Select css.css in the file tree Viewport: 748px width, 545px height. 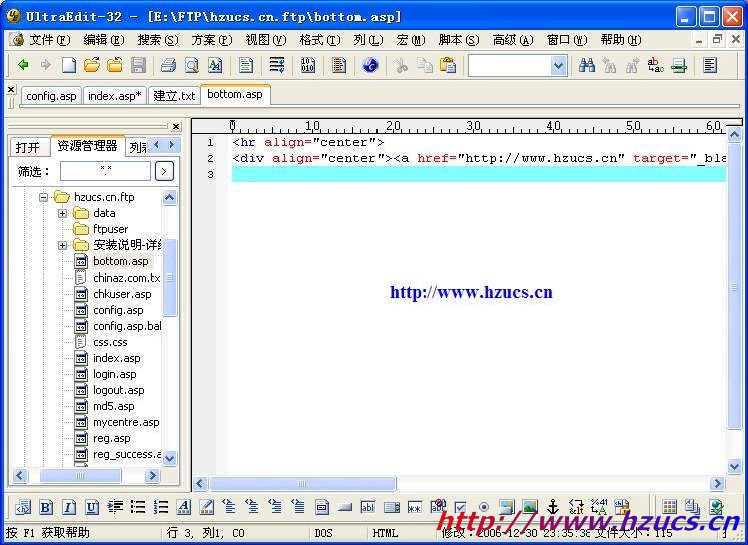tap(110, 342)
